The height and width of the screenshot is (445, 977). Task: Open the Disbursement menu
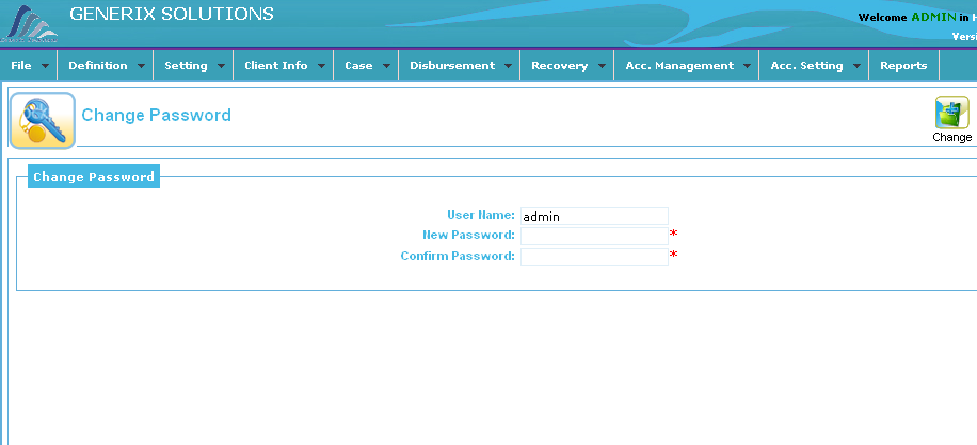(x=452, y=66)
